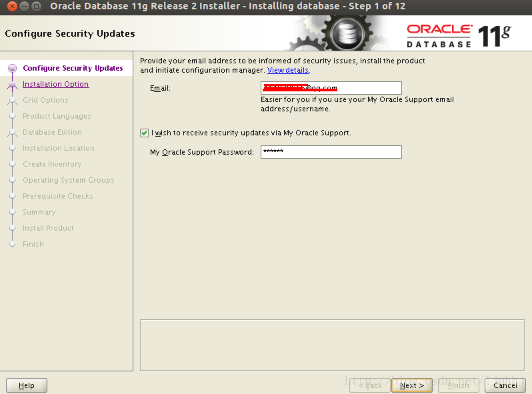Image resolution: width=532 pixels, height=394 pixels.
Task: Select Operating System Groups step
Action: 68,180
